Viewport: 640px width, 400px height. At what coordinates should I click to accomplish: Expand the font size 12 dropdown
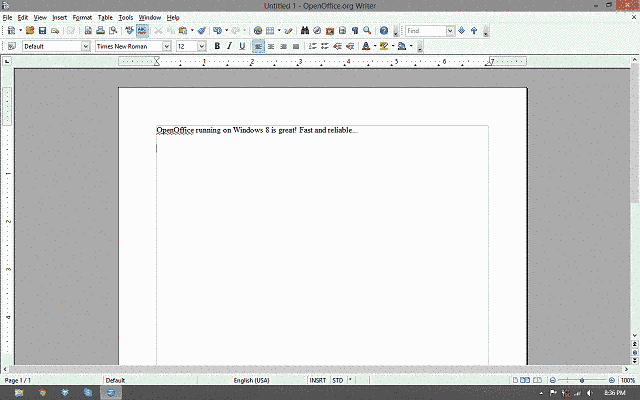coord(202,47)
